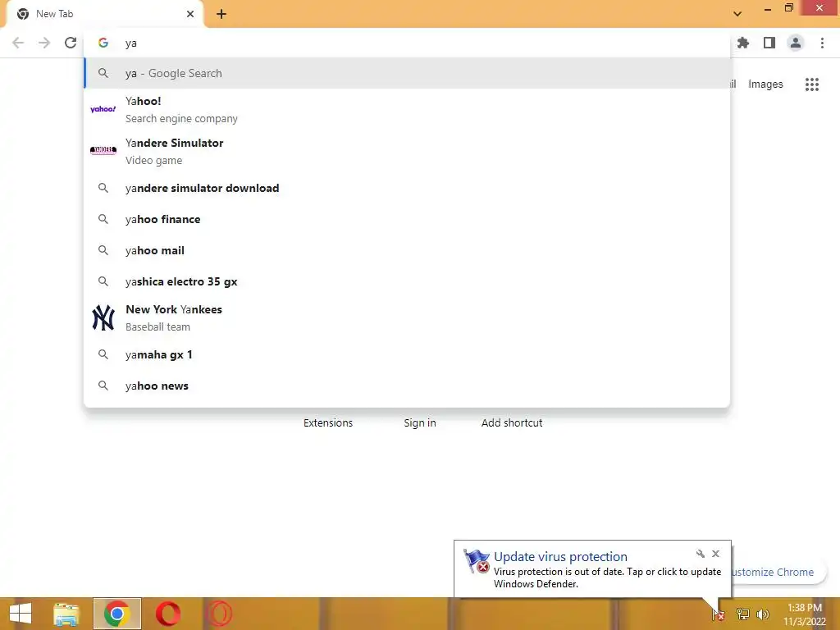This screenshot has height=630, width=840.
Task: Select 'yahoo finance' suggestion
Action: (x=407, y=219)
